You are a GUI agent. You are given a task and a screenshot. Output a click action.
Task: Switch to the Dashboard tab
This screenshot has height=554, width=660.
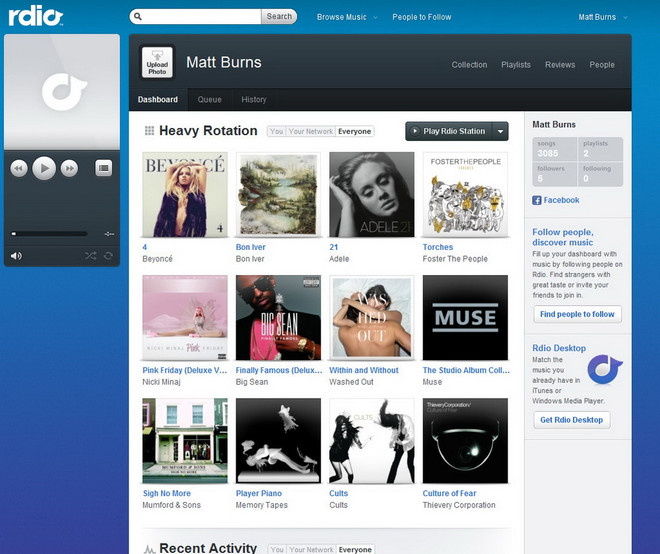click(158, 100)
